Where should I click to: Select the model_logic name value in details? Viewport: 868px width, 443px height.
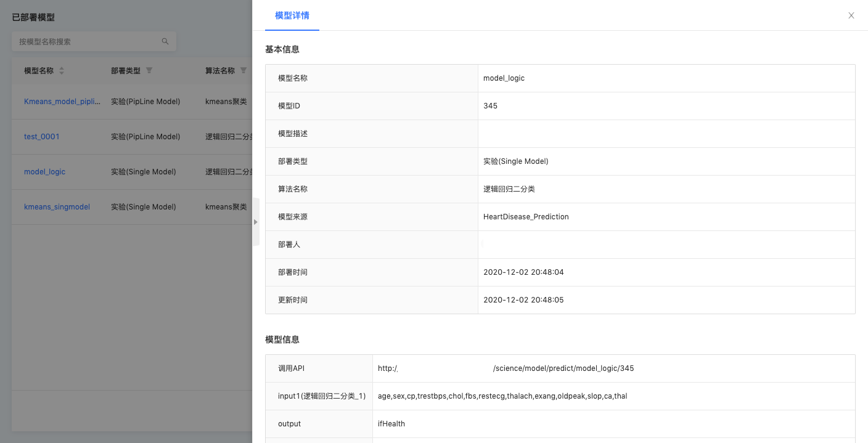(x=504, y=78)
